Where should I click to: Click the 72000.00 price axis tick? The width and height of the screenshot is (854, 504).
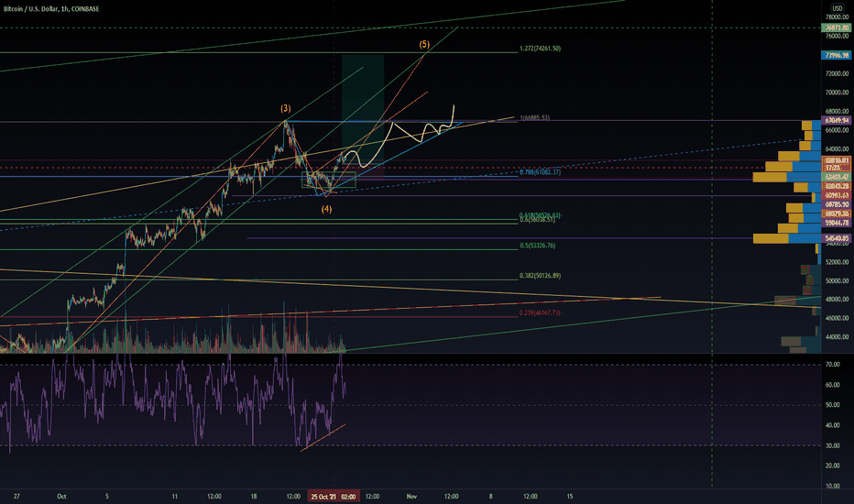click(837, 73)
